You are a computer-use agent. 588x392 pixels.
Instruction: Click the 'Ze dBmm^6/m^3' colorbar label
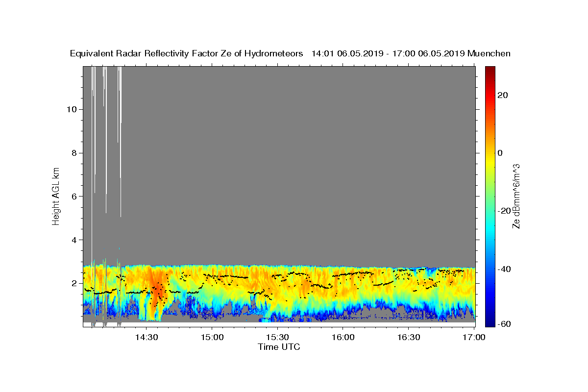click(x=516, y=196)
